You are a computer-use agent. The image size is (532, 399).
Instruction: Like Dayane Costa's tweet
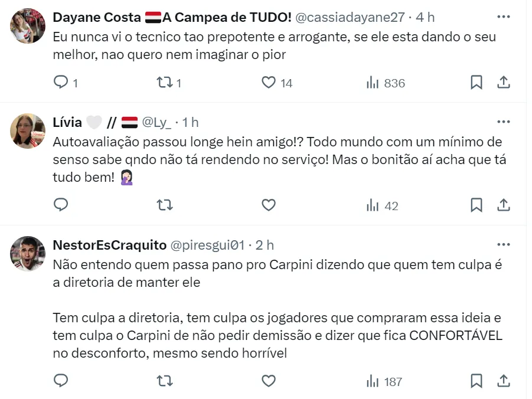point(269,83)
